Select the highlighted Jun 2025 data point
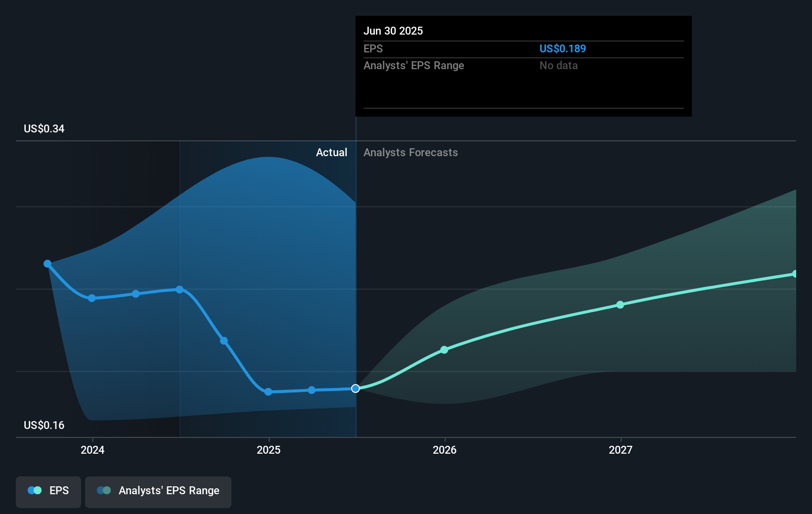This screenshot has height=514, width=812. point(355,388)
